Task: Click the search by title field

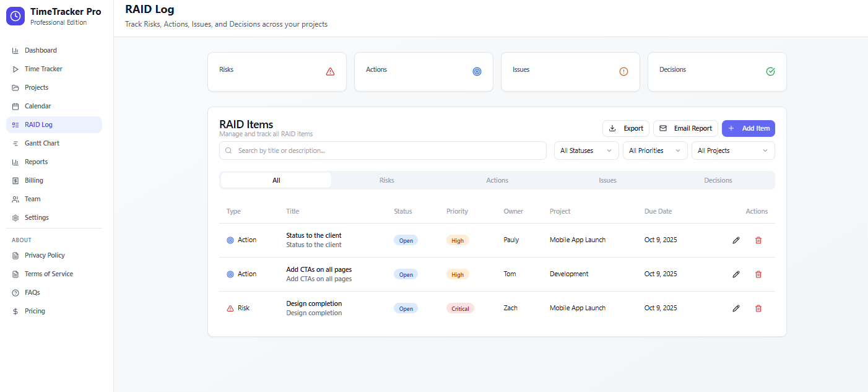Action: pos(383,150)
